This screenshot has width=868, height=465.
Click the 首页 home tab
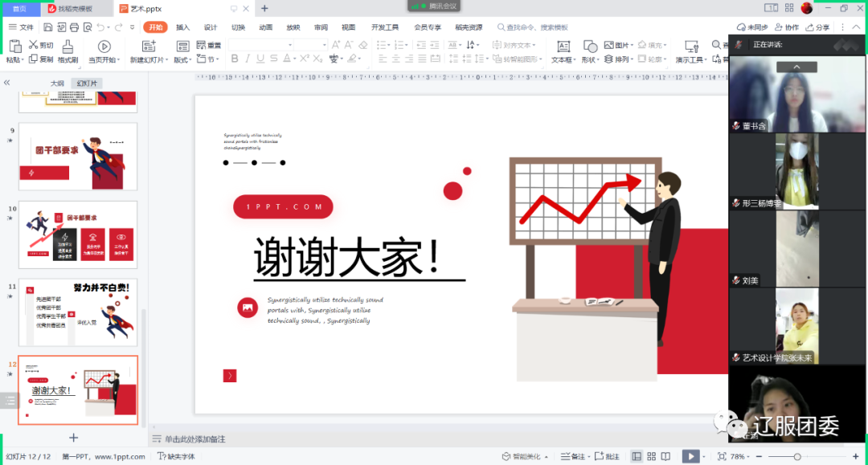[x=19, y=8]
